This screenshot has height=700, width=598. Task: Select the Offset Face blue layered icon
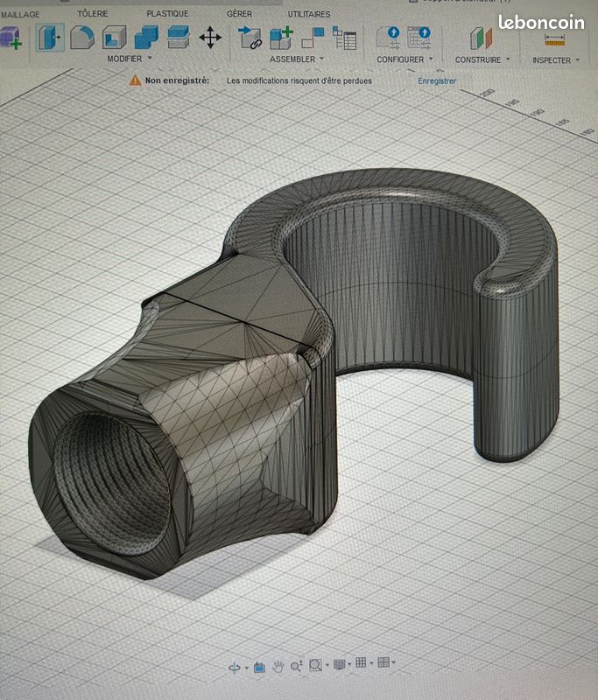[x=179, y=37]
